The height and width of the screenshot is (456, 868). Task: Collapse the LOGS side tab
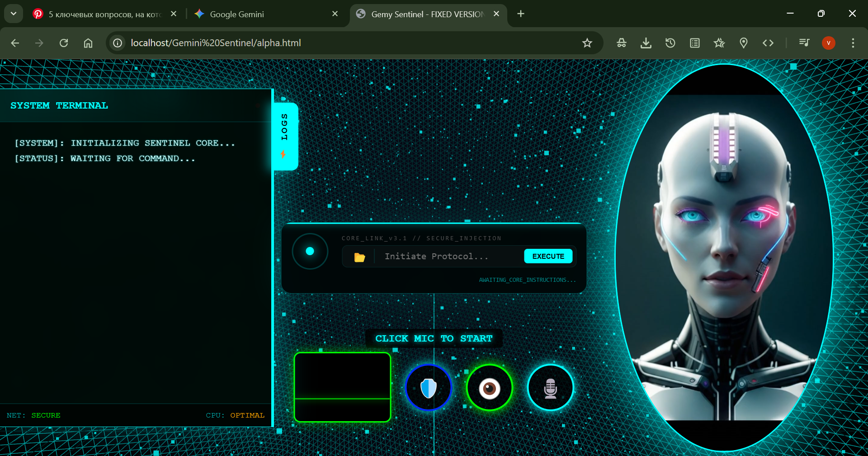click(x=285, y=136)
